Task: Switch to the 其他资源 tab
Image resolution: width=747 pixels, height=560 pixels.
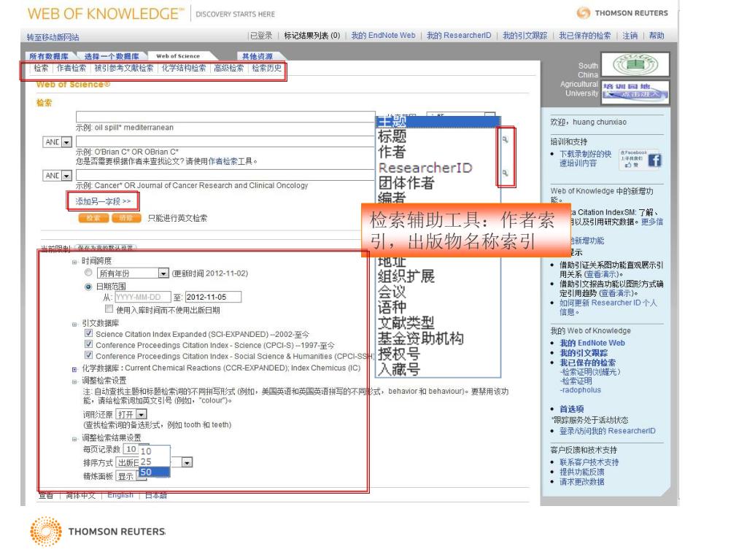Action: point(257,56)
